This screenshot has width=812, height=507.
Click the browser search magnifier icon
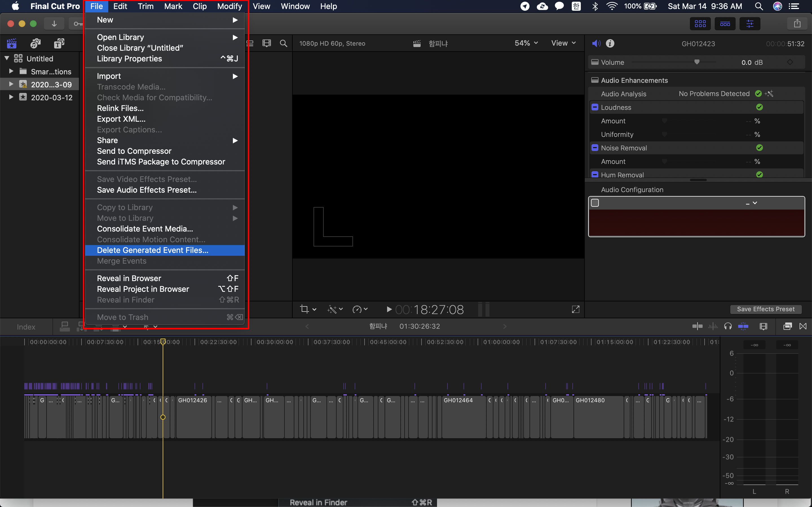coord(284,43)
